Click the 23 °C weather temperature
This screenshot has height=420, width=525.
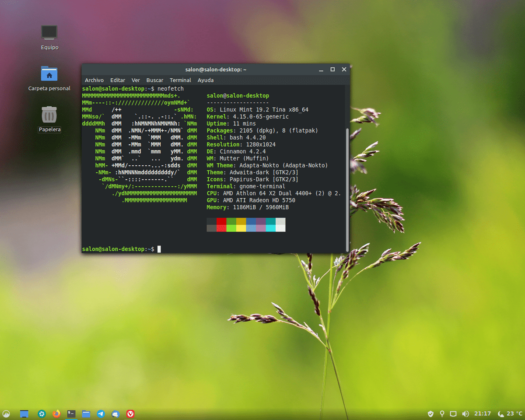(514, 413)
